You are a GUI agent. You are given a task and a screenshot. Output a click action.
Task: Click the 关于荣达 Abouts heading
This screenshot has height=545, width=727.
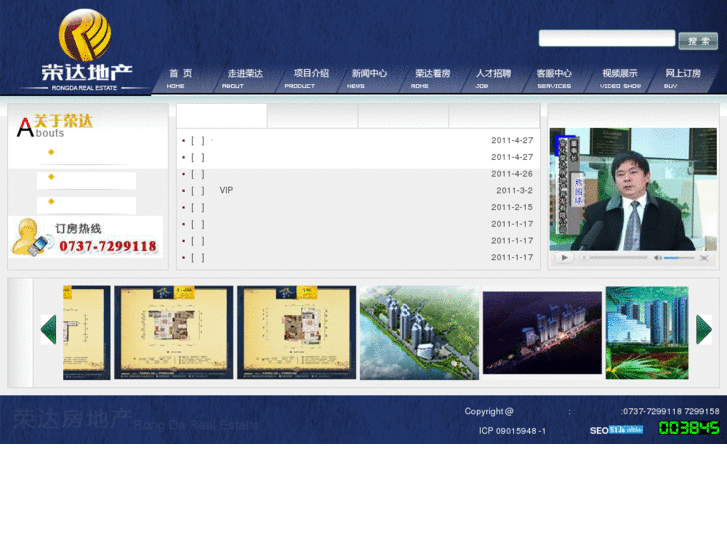55,126
